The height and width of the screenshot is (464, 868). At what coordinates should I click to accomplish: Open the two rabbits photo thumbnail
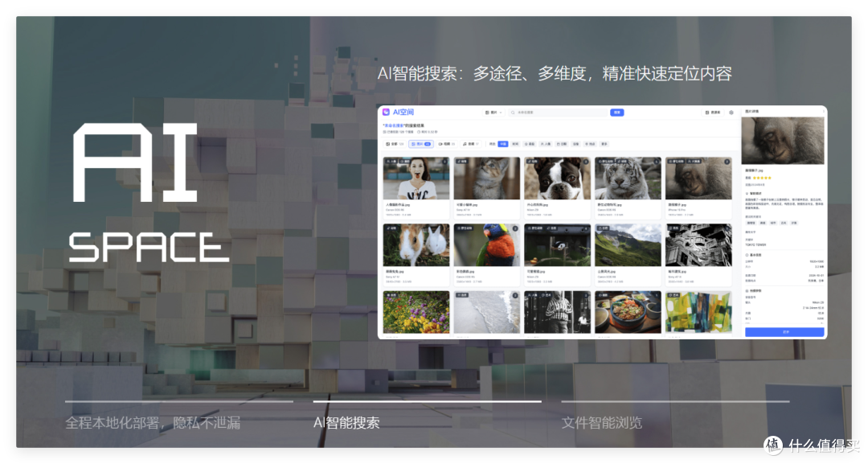coord(416,244)
